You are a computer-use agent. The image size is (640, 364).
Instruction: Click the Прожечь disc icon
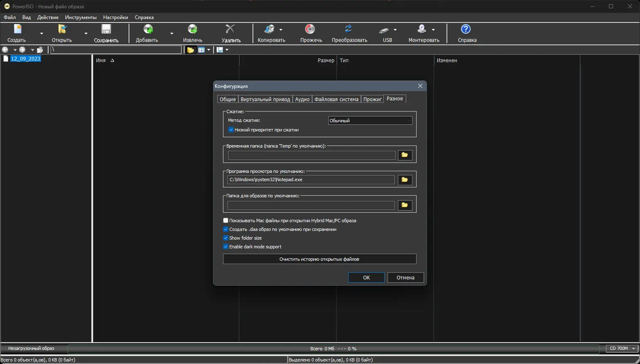[310, 29]
